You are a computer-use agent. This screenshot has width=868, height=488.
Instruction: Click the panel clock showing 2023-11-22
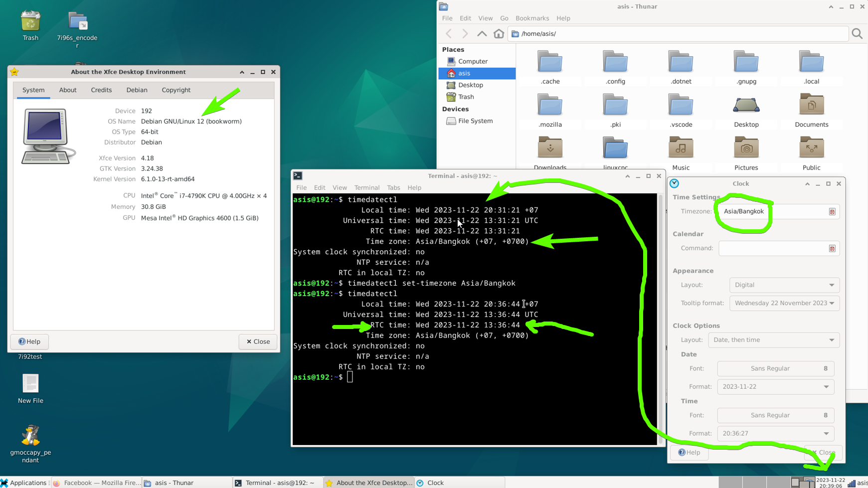pos(830,483)
